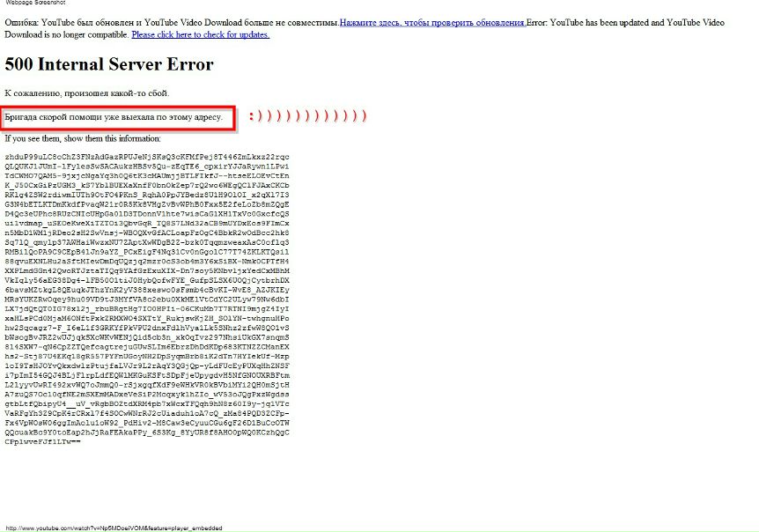This screenshot has height=532, width=759.
Task: Click the 'If you see them, show them' line
Action: (83, 138)
